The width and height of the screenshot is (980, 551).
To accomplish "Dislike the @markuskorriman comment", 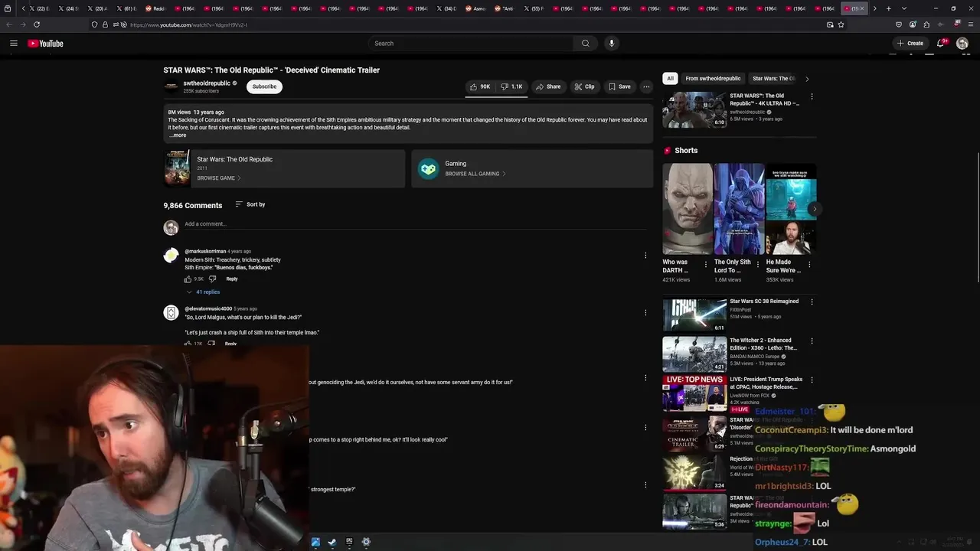I will 212,279.
